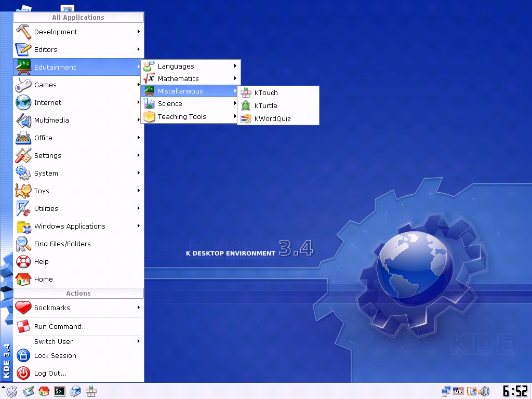Click the Lock Session padlock icon
The height and width of the screenshot is (399, 532).
[23, 355]
